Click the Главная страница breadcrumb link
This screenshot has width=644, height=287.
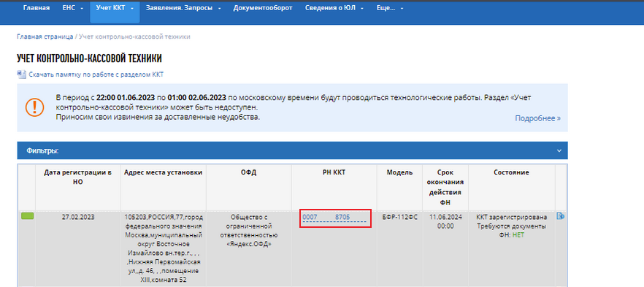pyautogui.click(x=45, y=37)
